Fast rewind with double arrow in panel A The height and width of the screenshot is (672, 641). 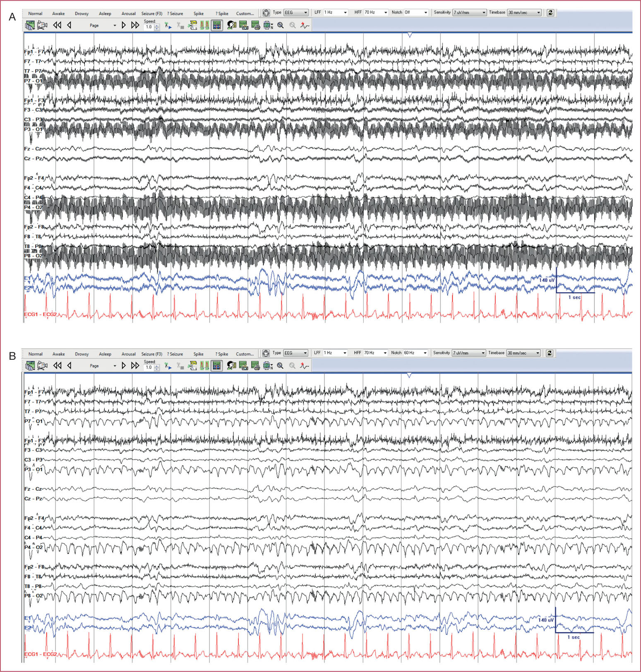click(x=57, y=25)
